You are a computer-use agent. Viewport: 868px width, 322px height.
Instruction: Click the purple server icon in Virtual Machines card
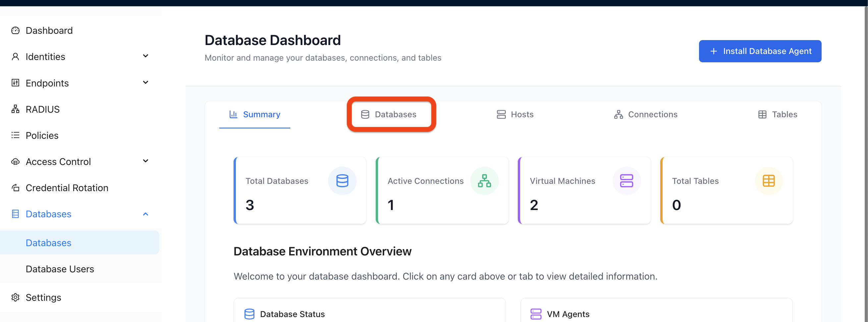(626, 181)
